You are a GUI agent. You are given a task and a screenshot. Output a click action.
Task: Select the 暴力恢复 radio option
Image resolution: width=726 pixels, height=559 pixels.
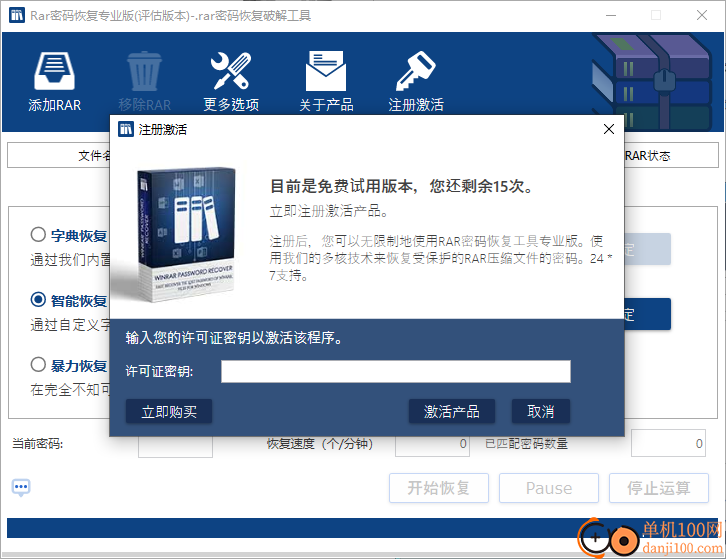coord(38,364)
